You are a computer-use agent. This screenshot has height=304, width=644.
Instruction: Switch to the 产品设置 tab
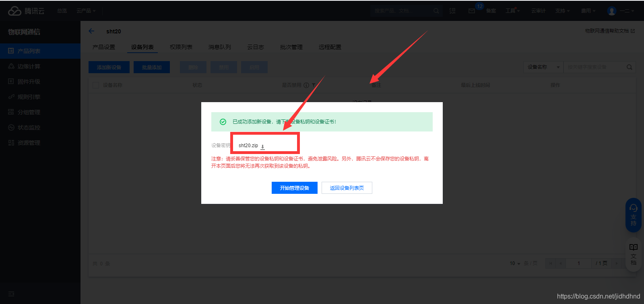pos(104,47)
